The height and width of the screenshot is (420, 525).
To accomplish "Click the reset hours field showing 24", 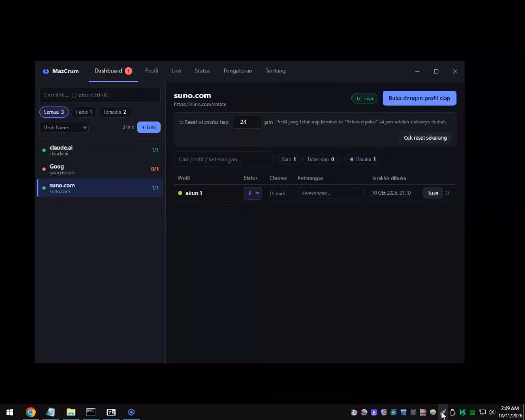I will click(x=247, y=122).
